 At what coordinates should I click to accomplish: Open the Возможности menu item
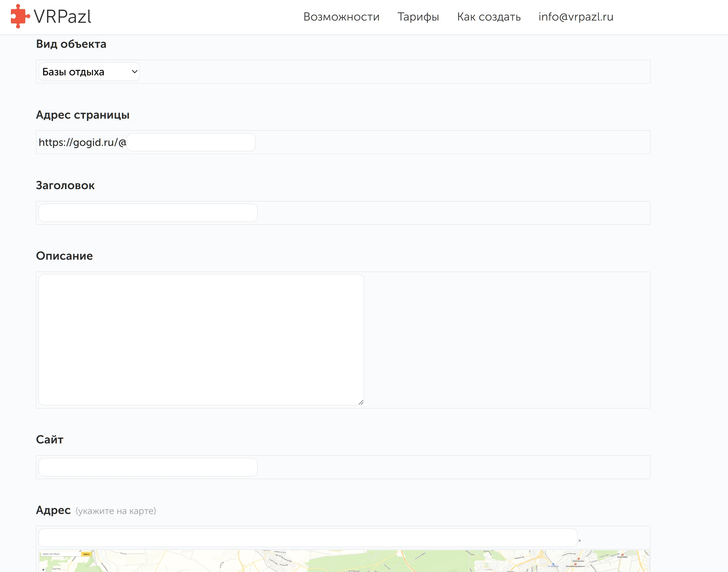pos(341,17)
